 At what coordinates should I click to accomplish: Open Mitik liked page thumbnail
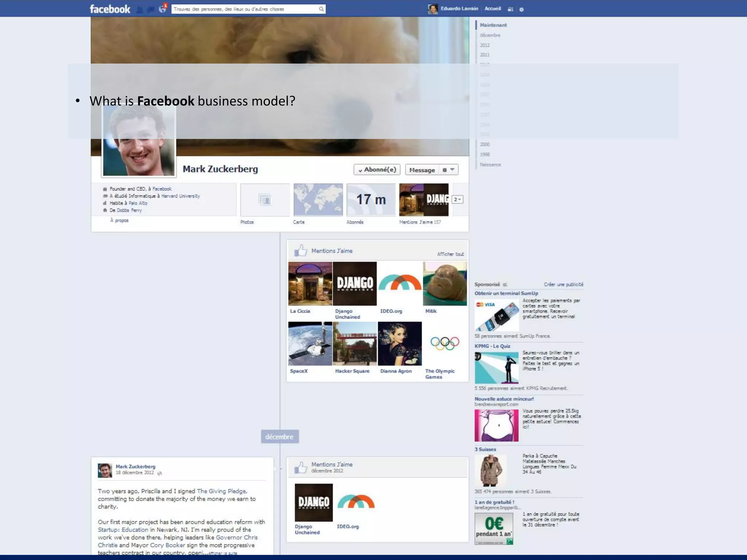(x=445, y=284)
